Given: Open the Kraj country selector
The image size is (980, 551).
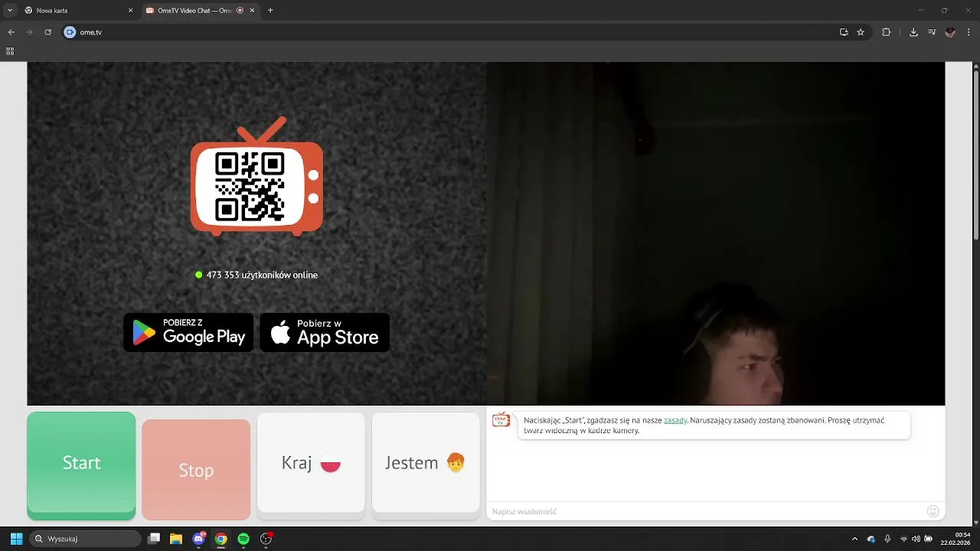Looking at the screenshot, I should tap(311, 463).
